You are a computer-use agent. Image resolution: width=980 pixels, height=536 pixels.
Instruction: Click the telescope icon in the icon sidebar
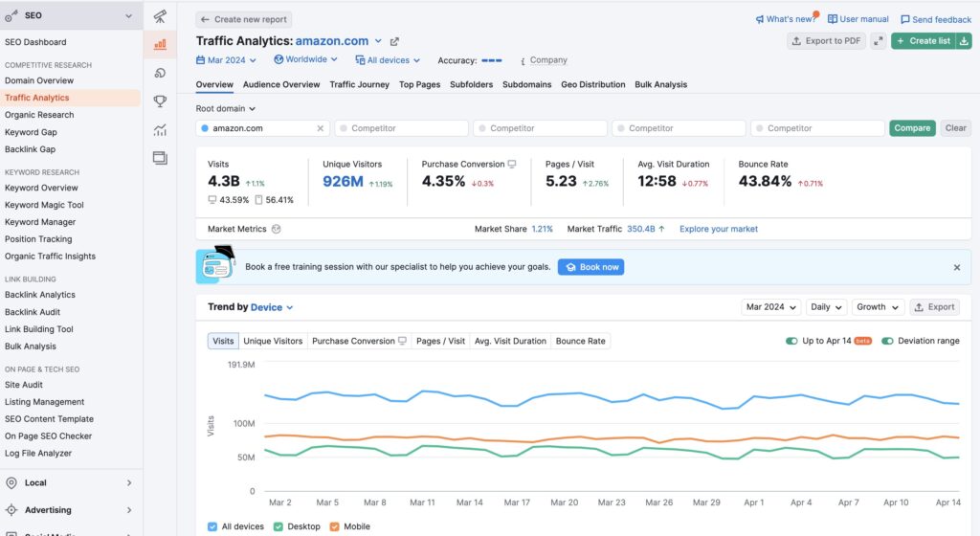tap(160, 16)
